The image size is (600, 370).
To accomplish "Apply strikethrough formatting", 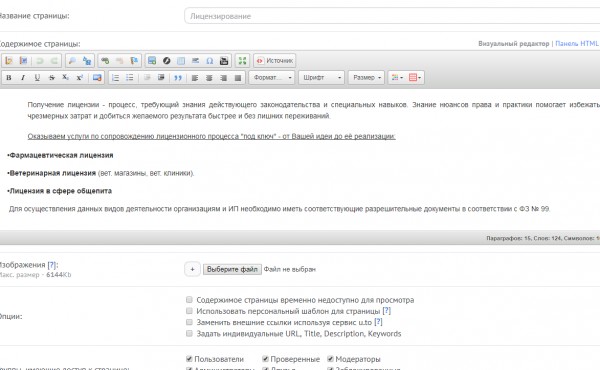I will point(52,78).
